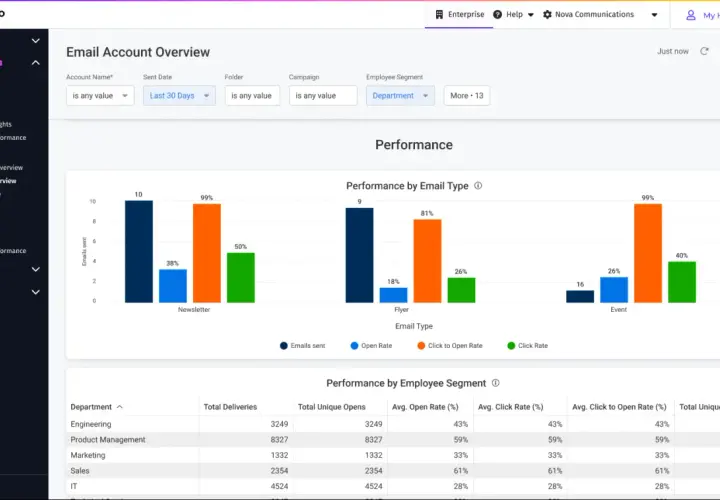Image resolution: width=720 pixels, height=500 pixels.
Task: Click the Sales row label
Action: [x=80, y=471]
